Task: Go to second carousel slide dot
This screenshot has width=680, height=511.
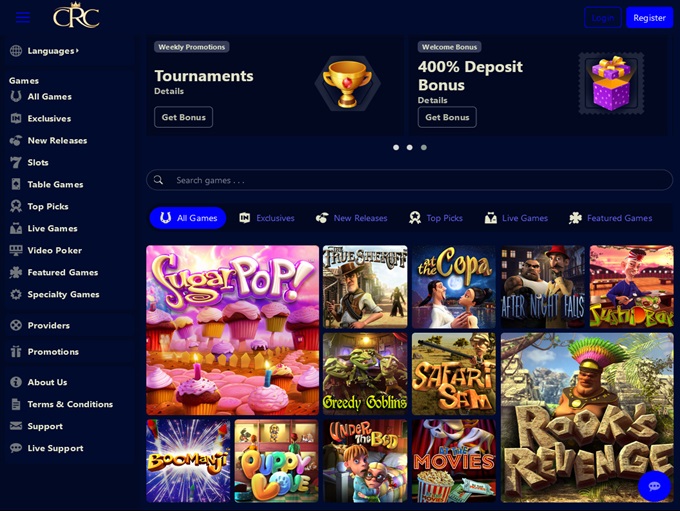Action: pyautogui.click(x=409, y=147)
